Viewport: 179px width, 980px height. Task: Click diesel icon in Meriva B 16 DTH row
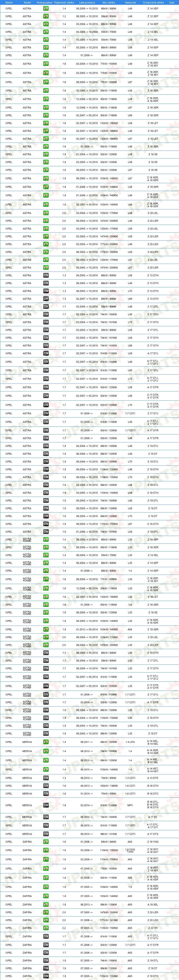tap(46, 786)
